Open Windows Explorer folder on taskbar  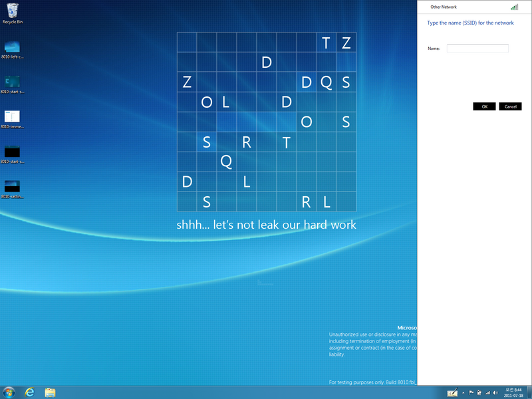tap(50, 392)
